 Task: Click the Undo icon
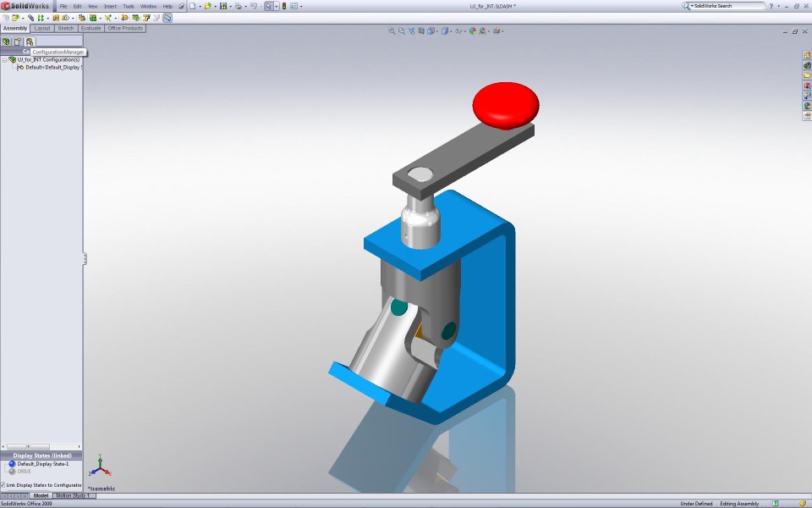(x=254, y=6)
